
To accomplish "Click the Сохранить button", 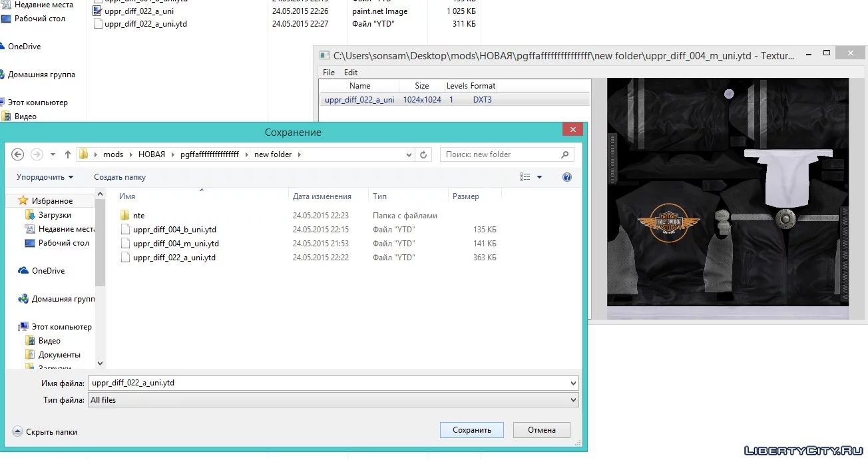I will click(472, 430).
